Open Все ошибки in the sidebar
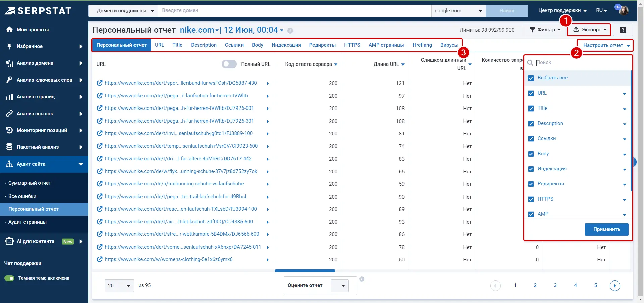The image size is (644, 303). (x=22, y=196)
